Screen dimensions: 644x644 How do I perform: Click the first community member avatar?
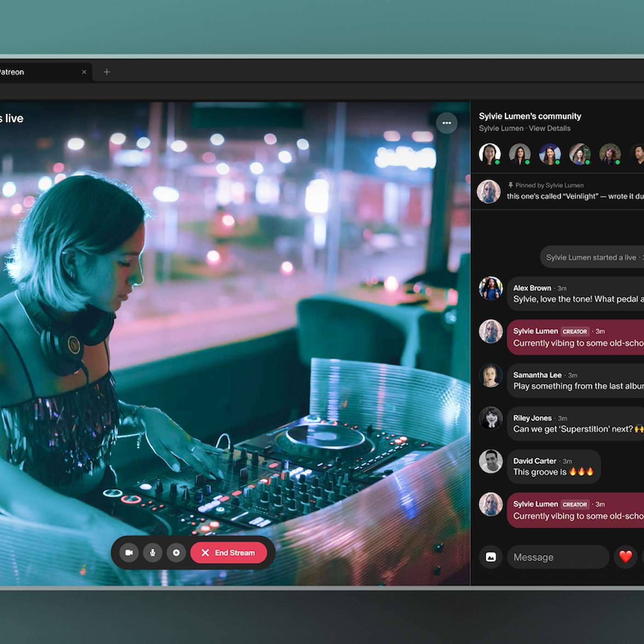[x=489, y=154]
